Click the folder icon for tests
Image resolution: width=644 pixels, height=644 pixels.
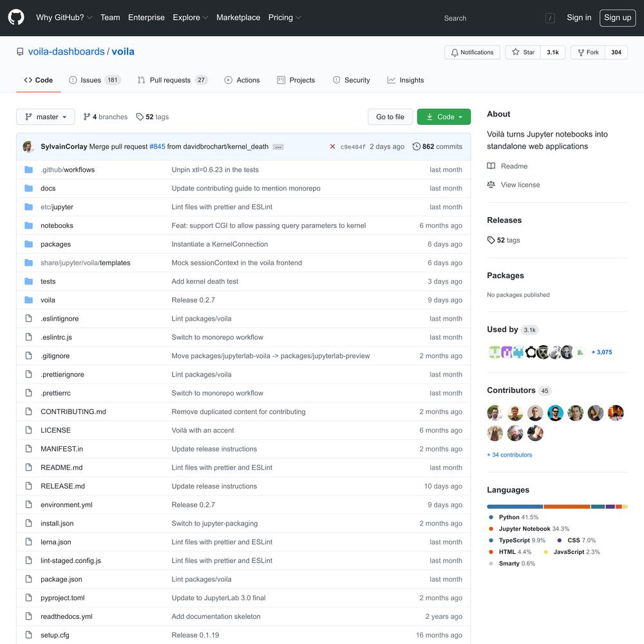click(x=28, y=281)
